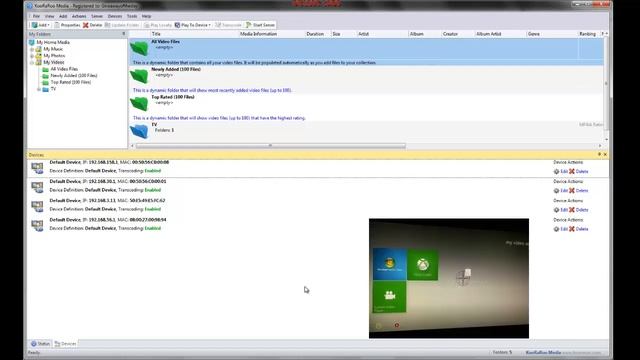Delete the device with IP 192.168.158.1
This screenshot has width=640, height=360.
coord(579,171)
